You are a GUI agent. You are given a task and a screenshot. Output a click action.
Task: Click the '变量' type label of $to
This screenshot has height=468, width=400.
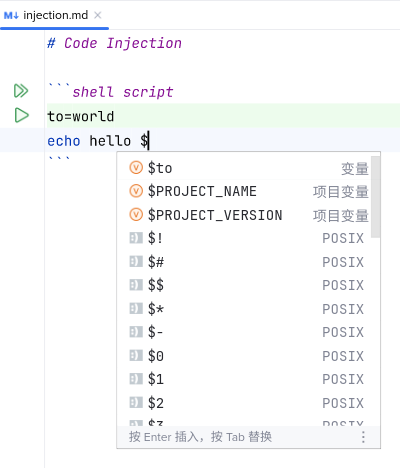click(355, 169)
